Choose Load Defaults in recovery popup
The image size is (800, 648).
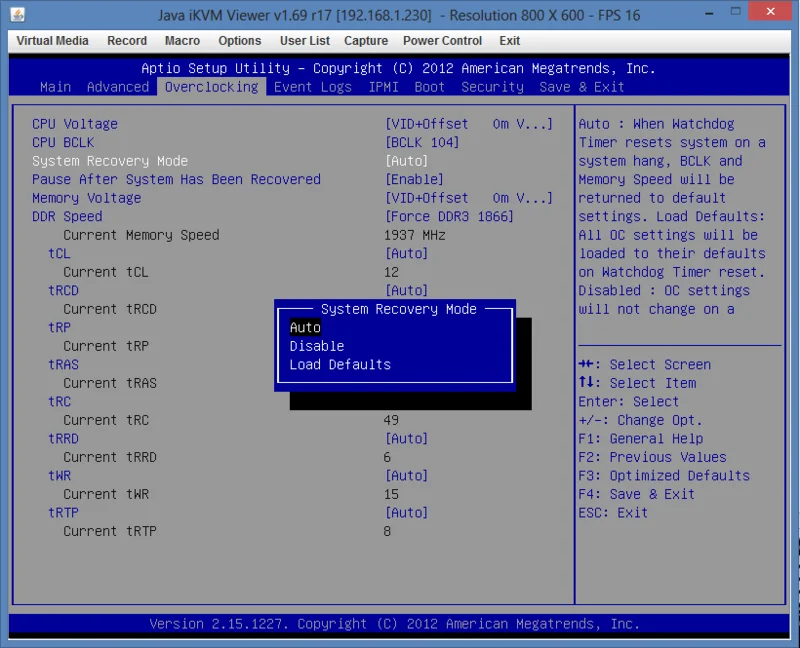pyautogui.click(x=340, y=365)
